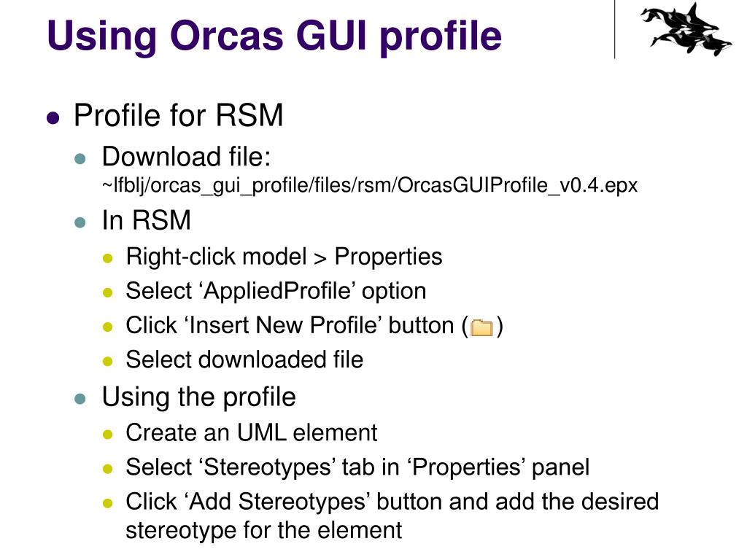Viewport: 747px width, 560px height.
Task: Click 'Select downloaded file' line
Action: (x=244, y=359)
